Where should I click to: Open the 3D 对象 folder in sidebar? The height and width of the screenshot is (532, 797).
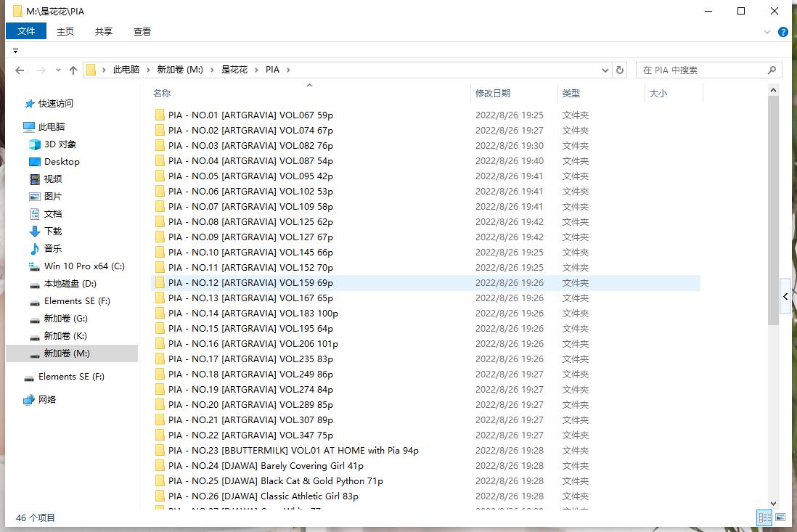coord(60,144)
